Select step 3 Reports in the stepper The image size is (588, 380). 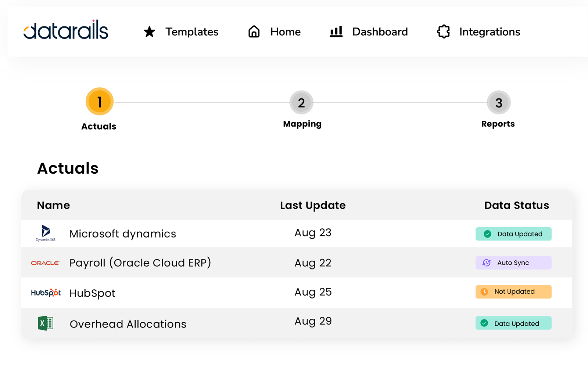point(498,102)
